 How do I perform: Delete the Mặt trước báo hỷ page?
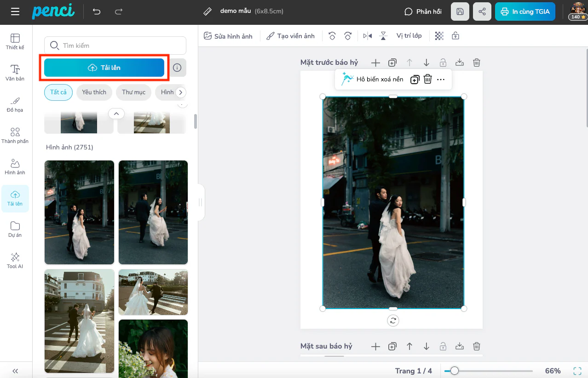coord(477,63)
